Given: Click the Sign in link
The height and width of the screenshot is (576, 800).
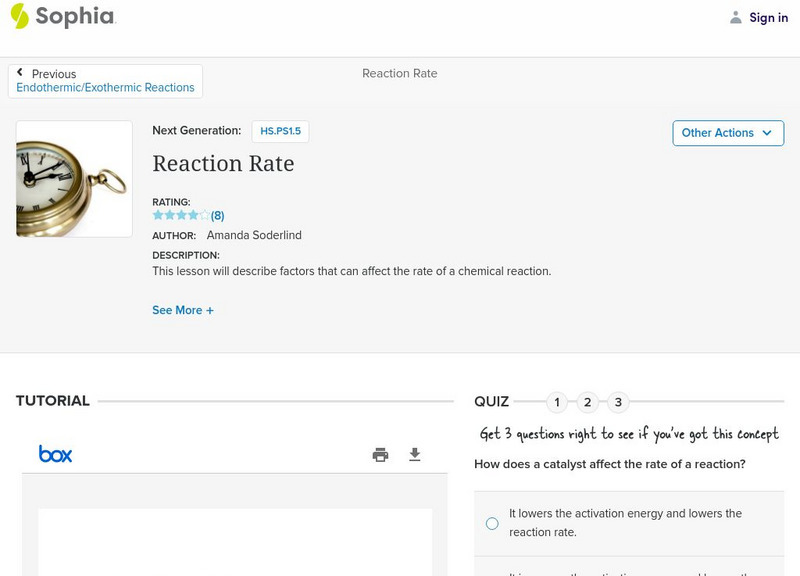Looking at the screenshot, I should coord(768,17).
